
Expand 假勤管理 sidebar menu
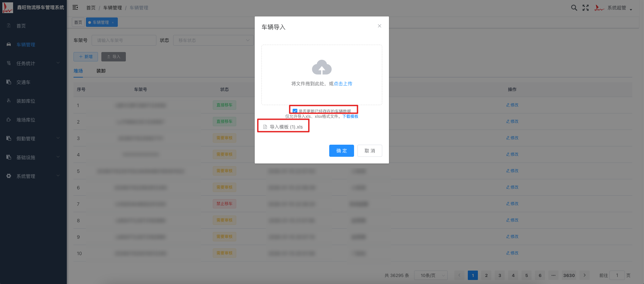click(x=33, y=139)
